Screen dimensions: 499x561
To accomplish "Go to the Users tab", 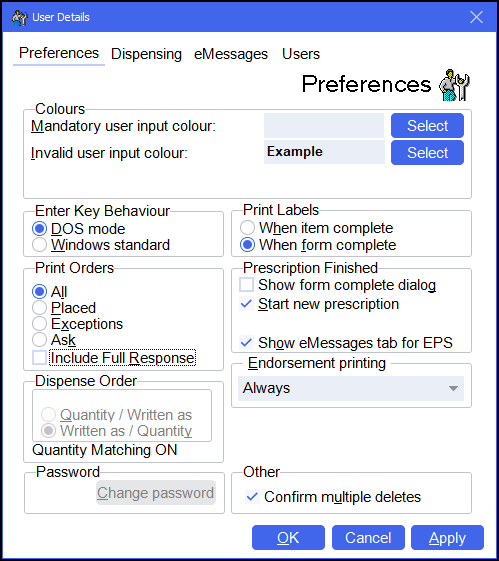I will 301,54.
